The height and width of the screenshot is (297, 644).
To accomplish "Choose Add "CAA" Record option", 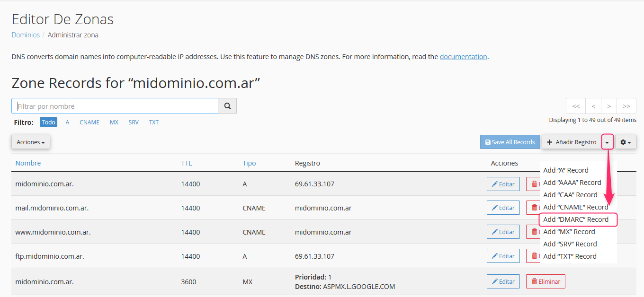I will coord(570,195).
